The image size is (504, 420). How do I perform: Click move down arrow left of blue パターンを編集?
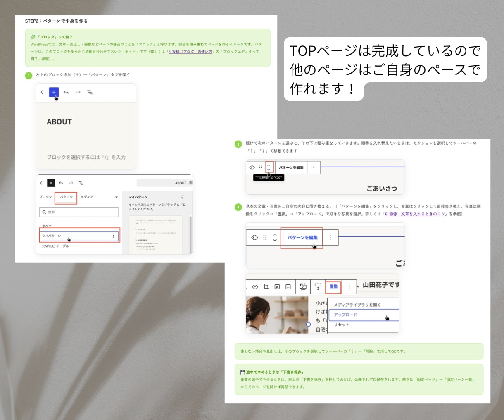point(275,240)
